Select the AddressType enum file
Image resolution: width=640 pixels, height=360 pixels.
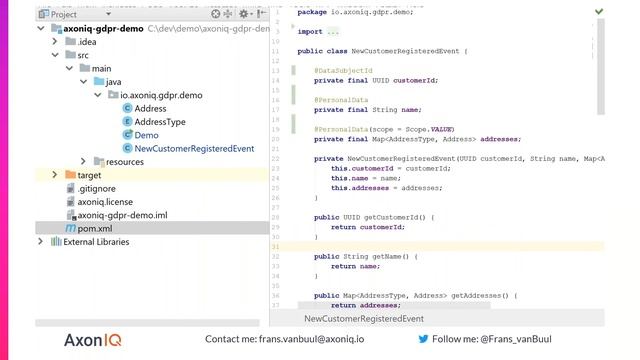coord(160,122)
